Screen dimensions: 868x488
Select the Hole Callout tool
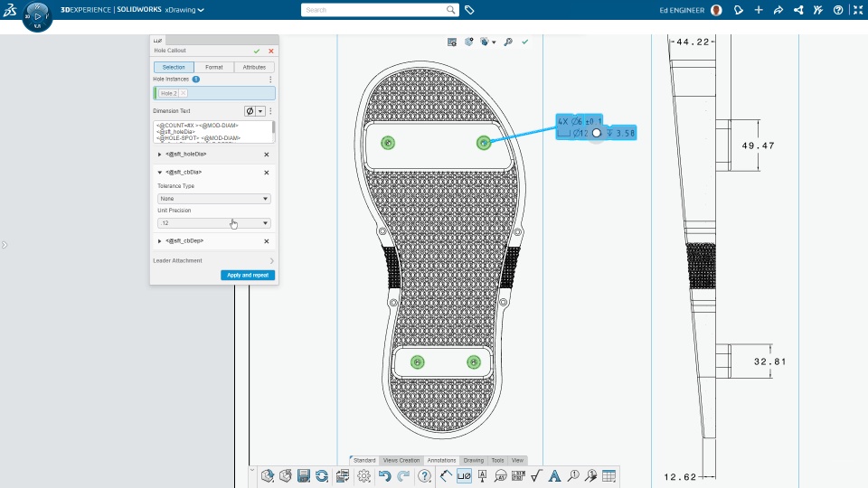464,476
